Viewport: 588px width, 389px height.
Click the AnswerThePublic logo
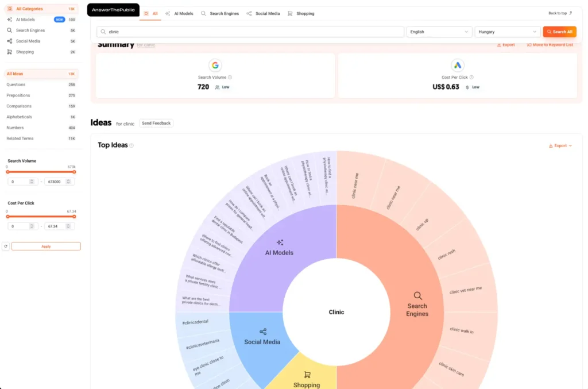pos(113,10)
